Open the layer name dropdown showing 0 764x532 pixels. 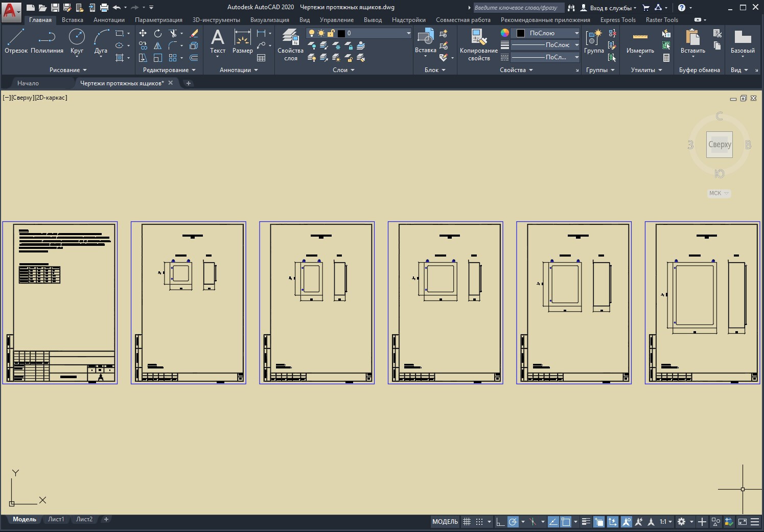point(359,33)
